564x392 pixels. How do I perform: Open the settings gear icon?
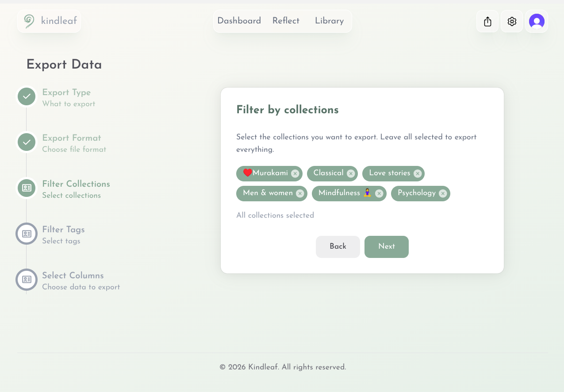(512, 21)
